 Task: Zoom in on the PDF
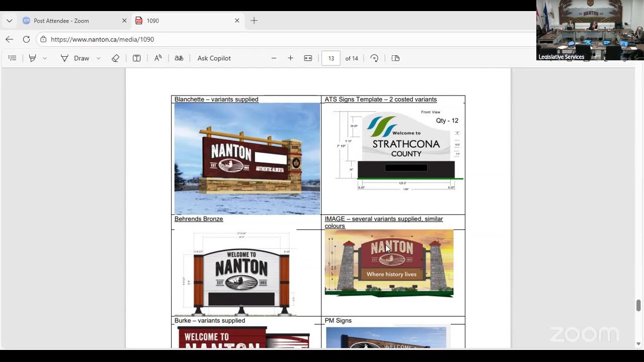(x=290, y=58)
